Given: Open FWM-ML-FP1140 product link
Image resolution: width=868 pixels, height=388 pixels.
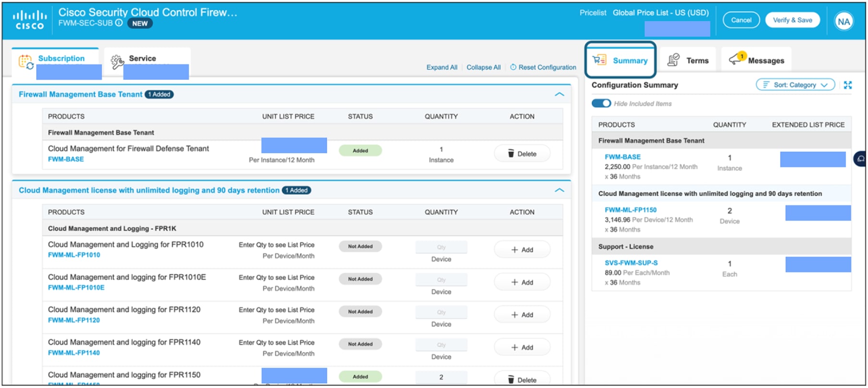Looking at the screenshot, I should click(x=74, y=353).
